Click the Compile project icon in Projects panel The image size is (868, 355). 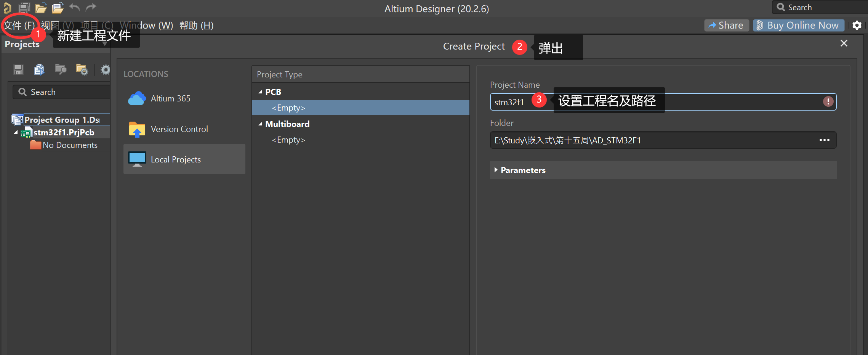tap(39, 69)
